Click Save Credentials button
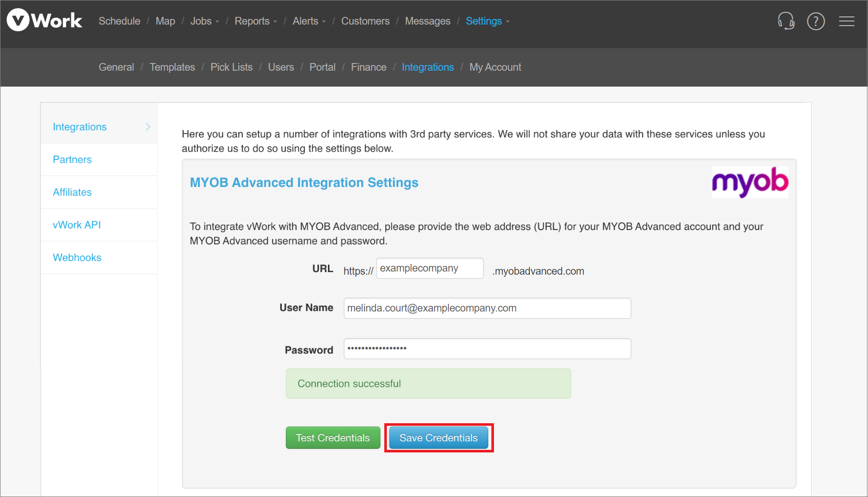Screen dimensions: 868x497 pos(439,438)
